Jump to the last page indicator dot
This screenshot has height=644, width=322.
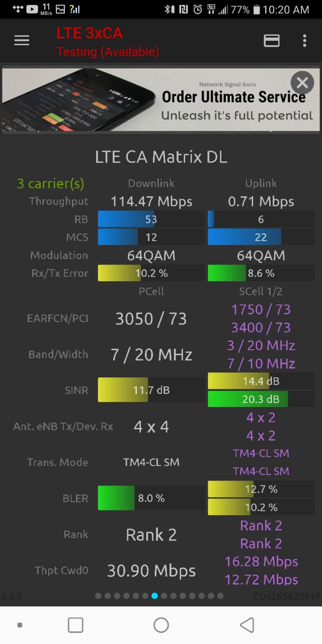[x=220, y=596]
